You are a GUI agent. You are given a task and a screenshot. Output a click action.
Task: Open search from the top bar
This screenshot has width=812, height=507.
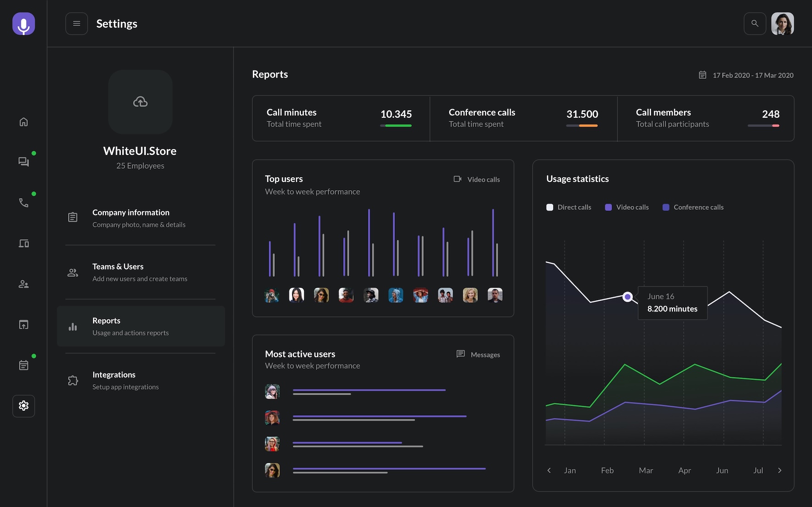coord(755,23)
